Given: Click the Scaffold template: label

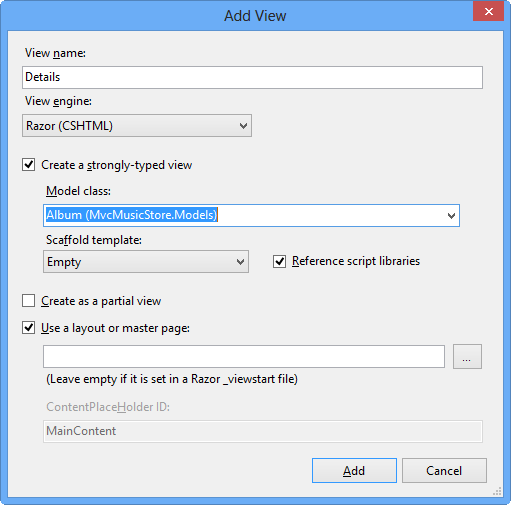Looking at the screenshot, I should pos(94,240).
